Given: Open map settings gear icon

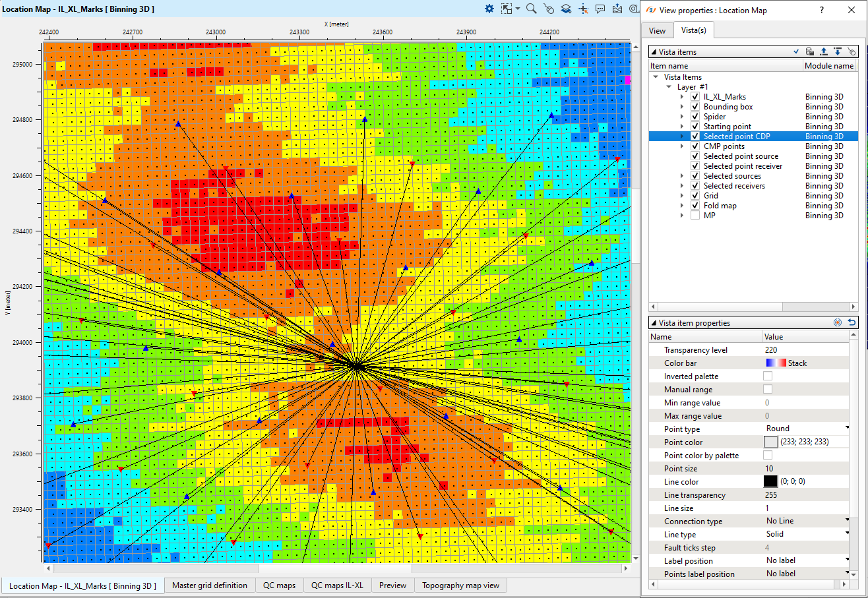Looking at the screenshot, I should pos(489,9).
